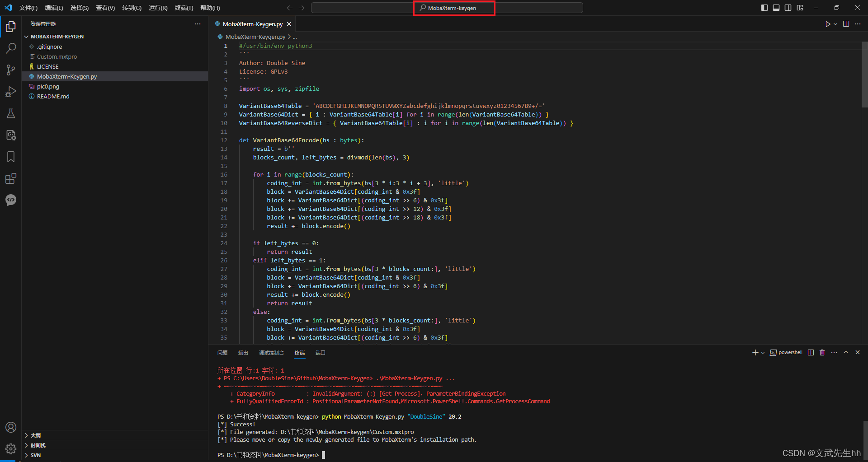The image size is (868, 462).
Task: Close the MobaXterm-Keygen.py editor tab
Action: click(x=289, y=24)
